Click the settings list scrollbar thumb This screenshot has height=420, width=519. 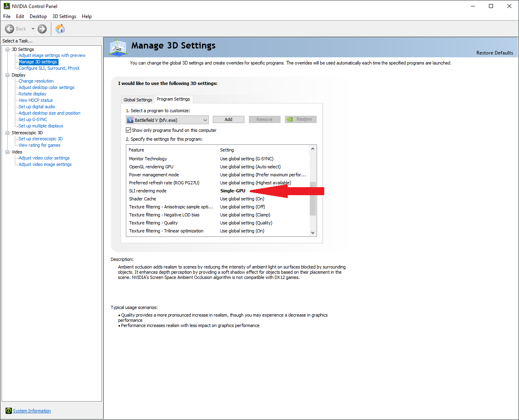[x=313, y=199]
